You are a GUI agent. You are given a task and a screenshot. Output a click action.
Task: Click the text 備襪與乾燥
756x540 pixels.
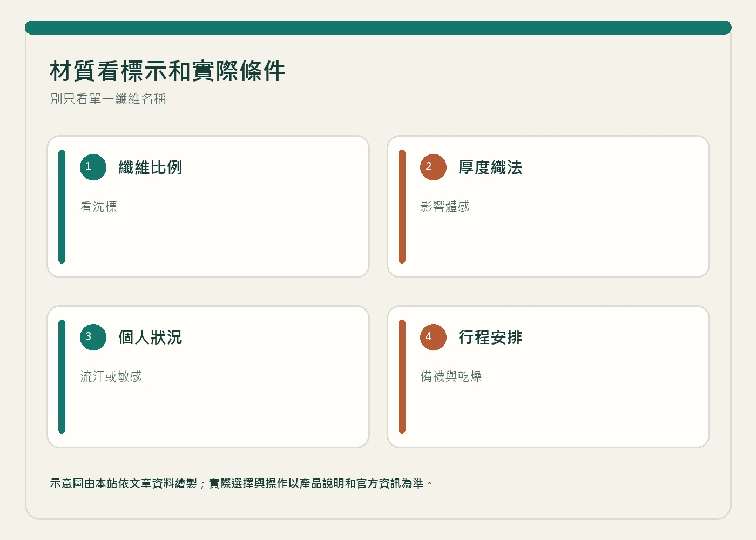click(x=451, y=376)
